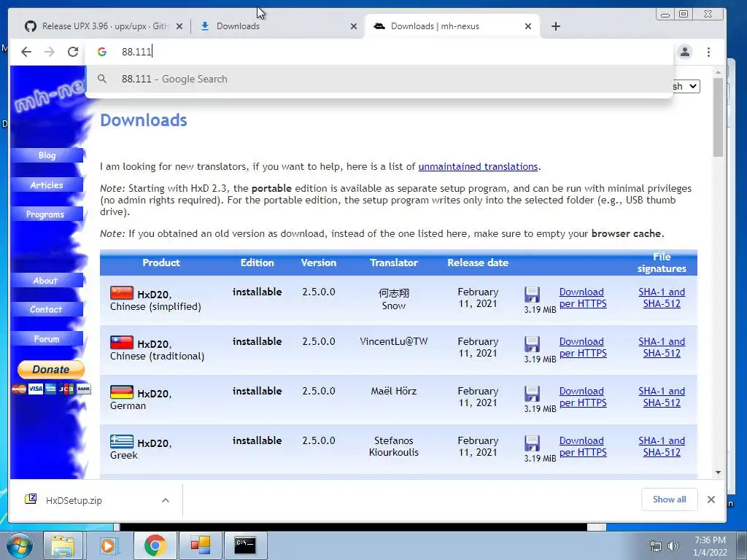Click the browser forward arrow
This screenshot has width=747, height=560.
(50, 52)
